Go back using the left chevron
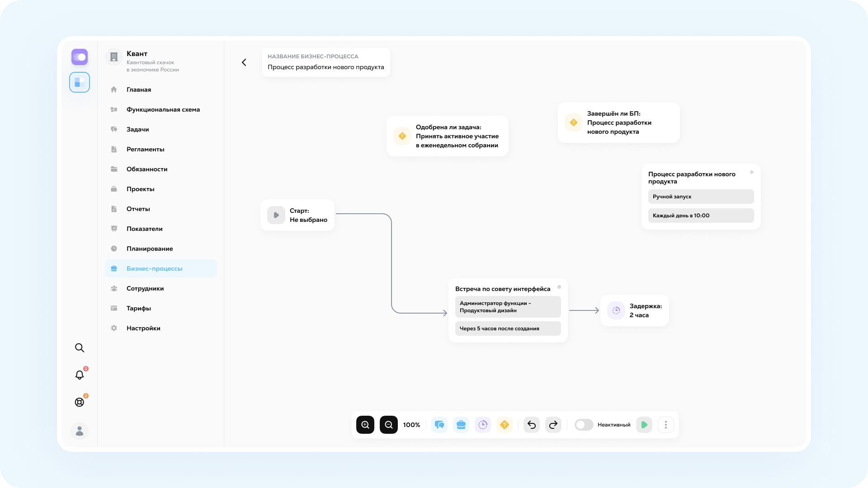Screen dimensions: 868x488 point(244,62)
